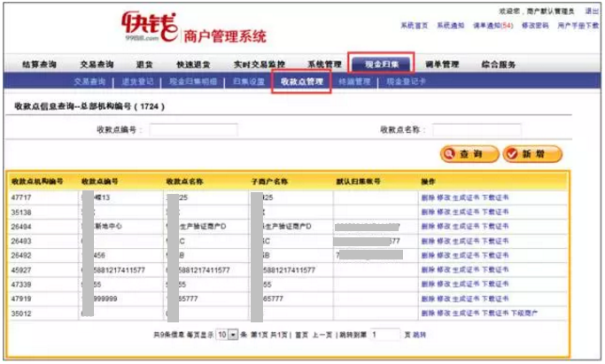Image resolution: width=605 pixels, height=364 pixels.
Task: Open the 快速退货 main menu
Action: click(x=193, y=65)
